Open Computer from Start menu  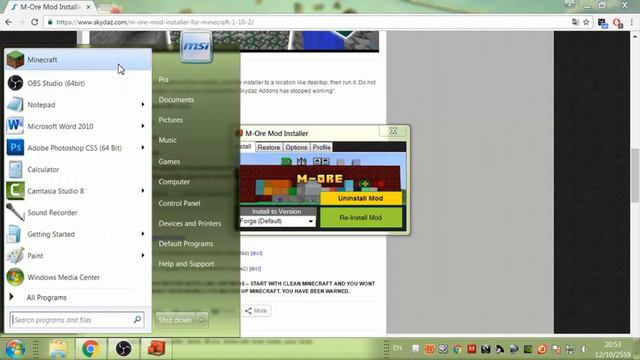[174, 182]
